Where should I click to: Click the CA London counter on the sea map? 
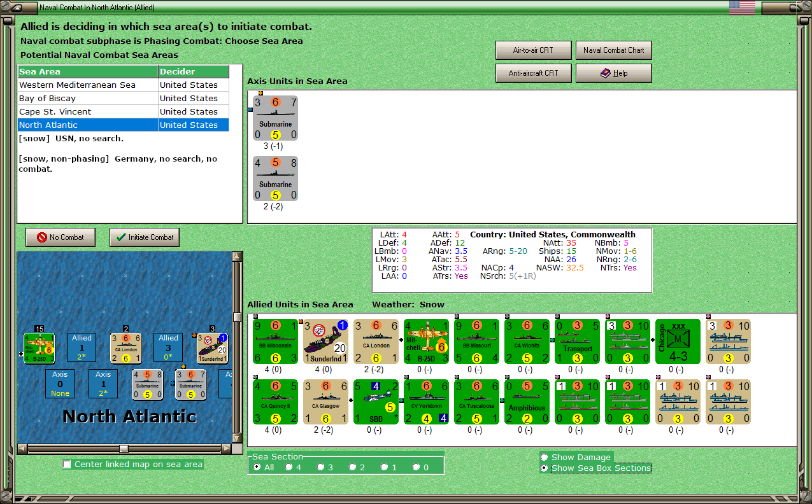[x=125, y=348]
